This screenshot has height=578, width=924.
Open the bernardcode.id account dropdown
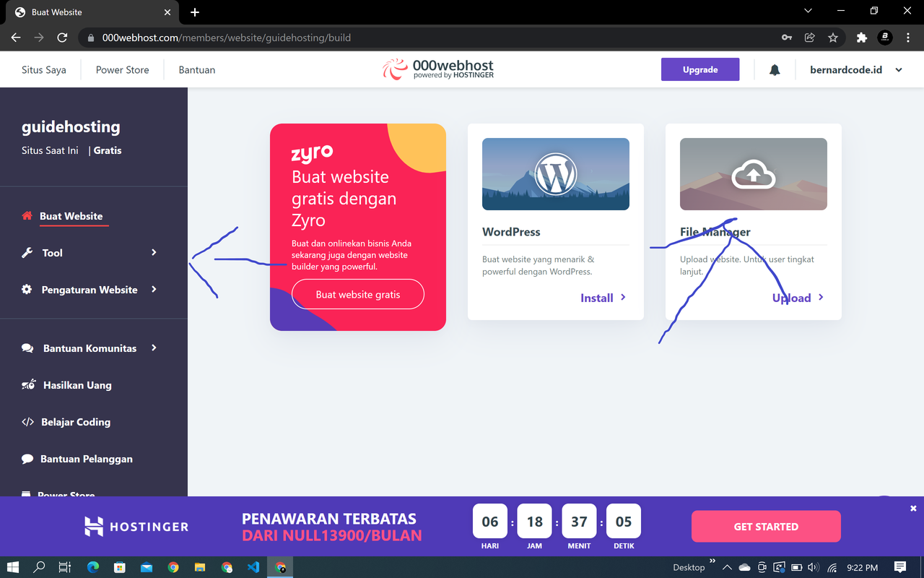pos(857,70)
